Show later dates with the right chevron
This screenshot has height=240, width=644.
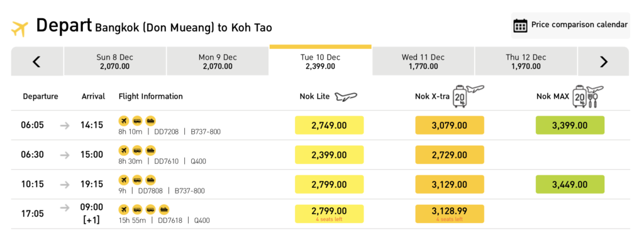point(603,62)
